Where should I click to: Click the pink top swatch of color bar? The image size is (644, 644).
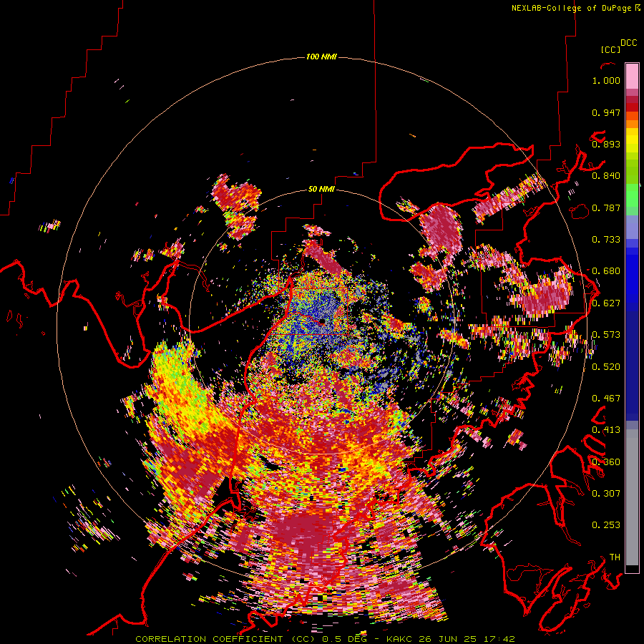[632, 77]
